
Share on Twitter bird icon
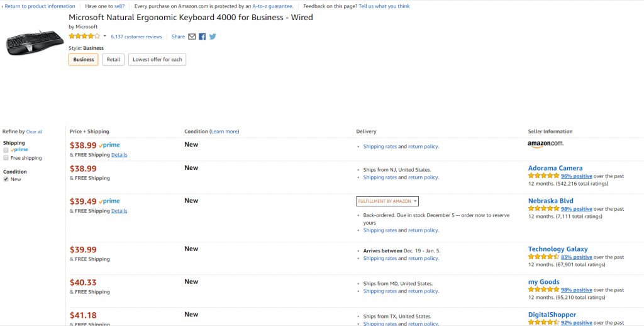click(x=213, y=37)
